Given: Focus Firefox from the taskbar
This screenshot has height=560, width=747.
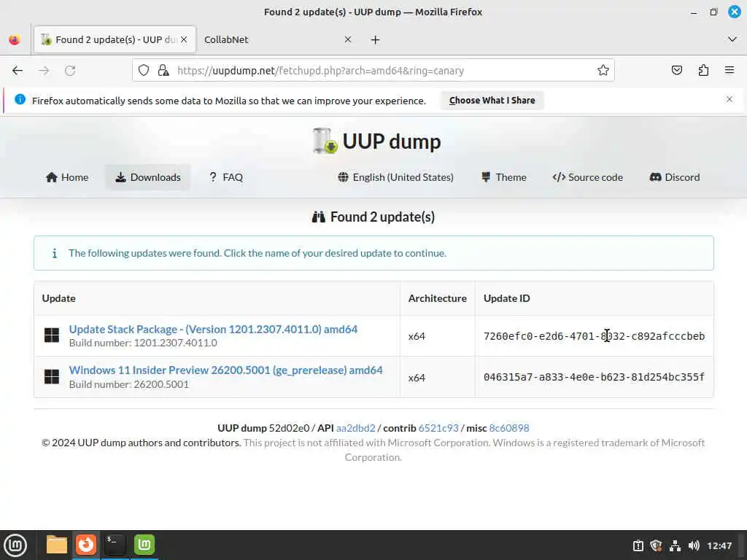Looking at the screenshot, I should pyautogui.click(x=86, y=545).
